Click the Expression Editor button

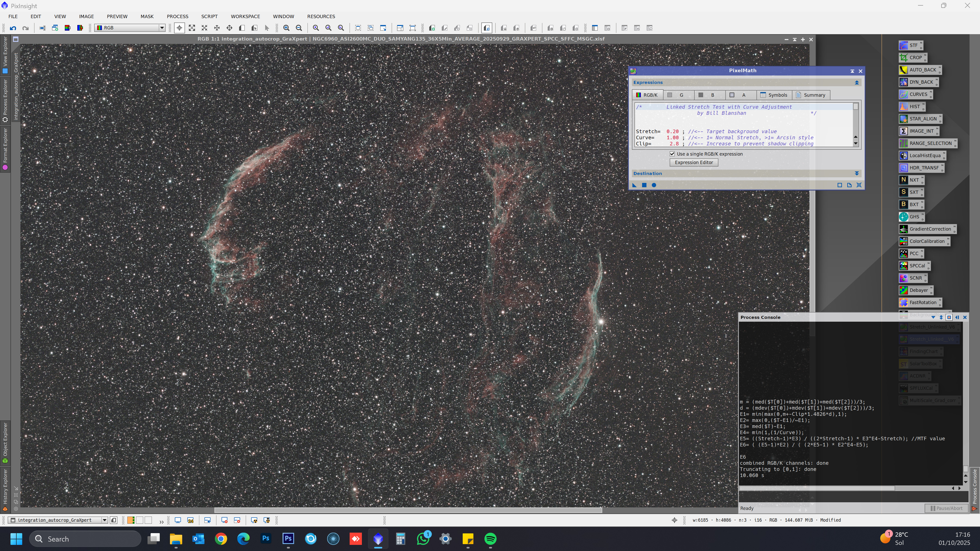click(694, 162)
